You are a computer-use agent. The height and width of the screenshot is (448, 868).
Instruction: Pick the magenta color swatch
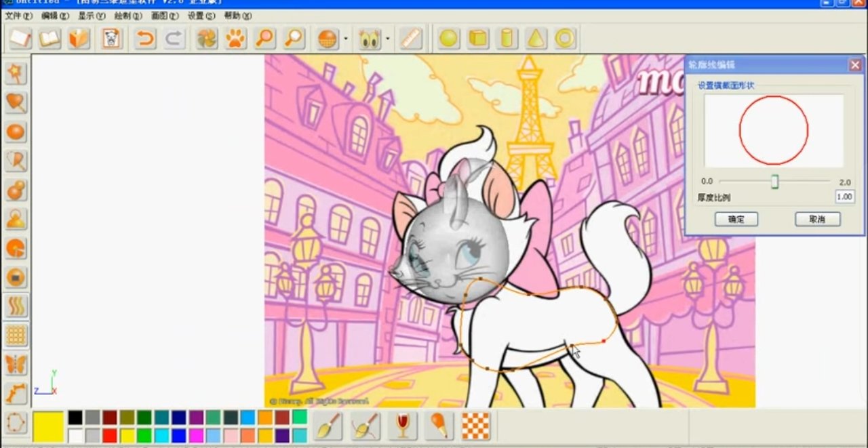pos(196,435)
